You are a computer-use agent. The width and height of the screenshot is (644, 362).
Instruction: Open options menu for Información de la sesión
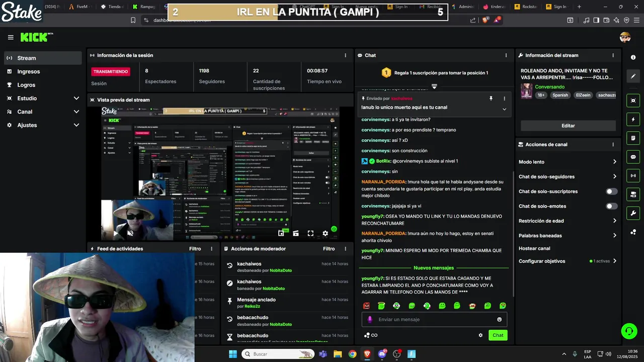(345, 55)
